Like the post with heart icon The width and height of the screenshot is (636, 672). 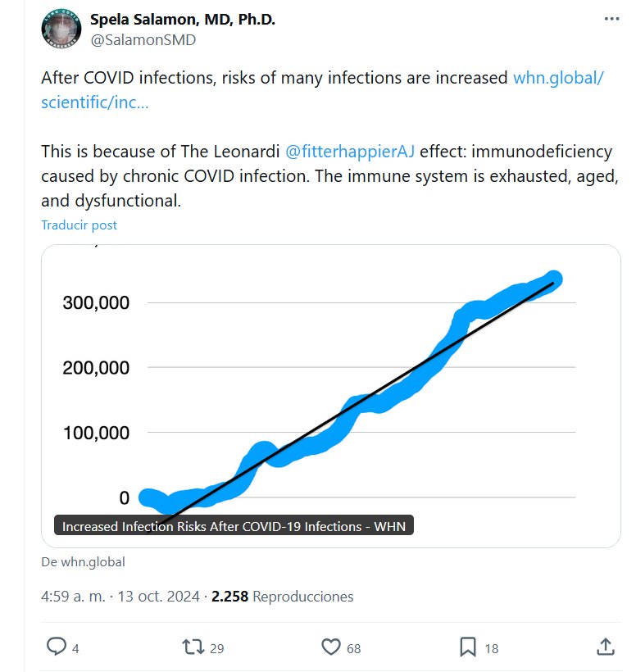point(330,647)
